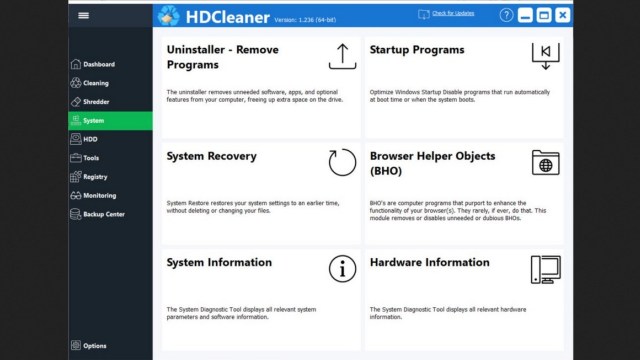Screen dimensions: 640x360
Task: Maximize the HDCleaner window
Action: 544,16
